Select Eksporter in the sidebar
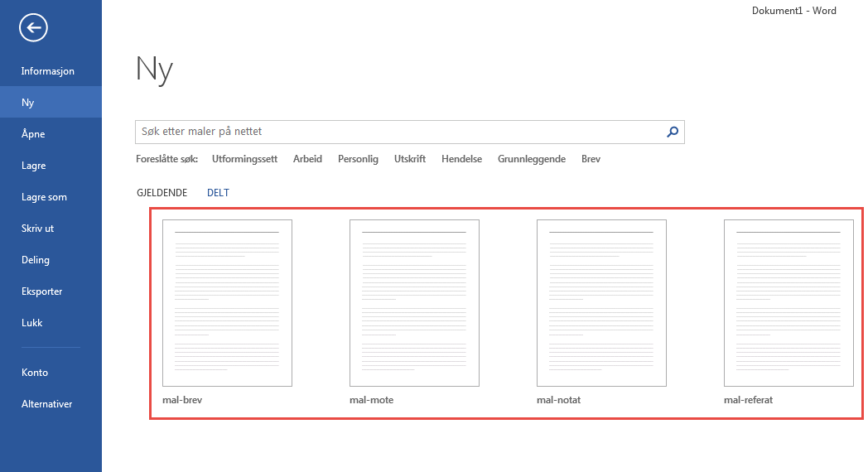Screen dimensions: 868x472 51,291
